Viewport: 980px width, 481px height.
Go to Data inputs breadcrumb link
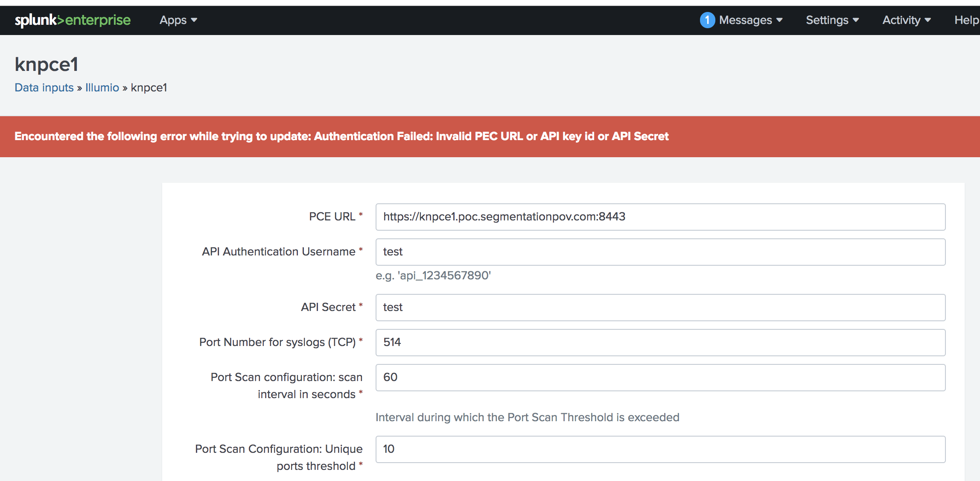tap(44, 88)
